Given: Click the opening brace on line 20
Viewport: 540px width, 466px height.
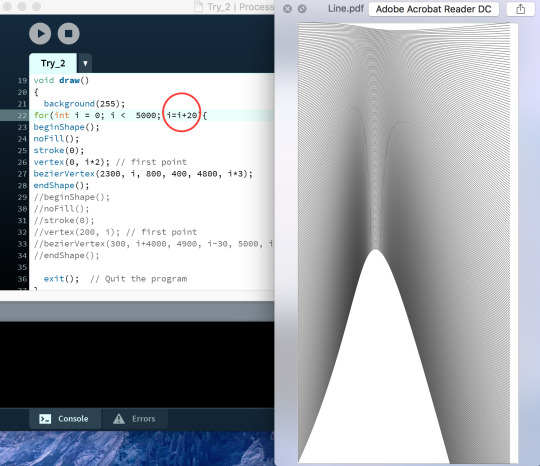Looking at the screenshot, I should pyautogui.click(x=36, y=92).
